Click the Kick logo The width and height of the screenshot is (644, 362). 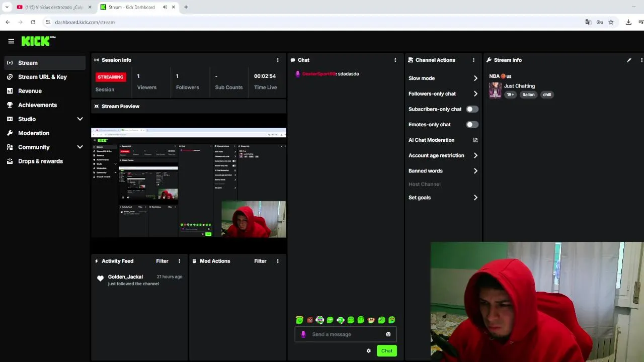coord(38,41)
